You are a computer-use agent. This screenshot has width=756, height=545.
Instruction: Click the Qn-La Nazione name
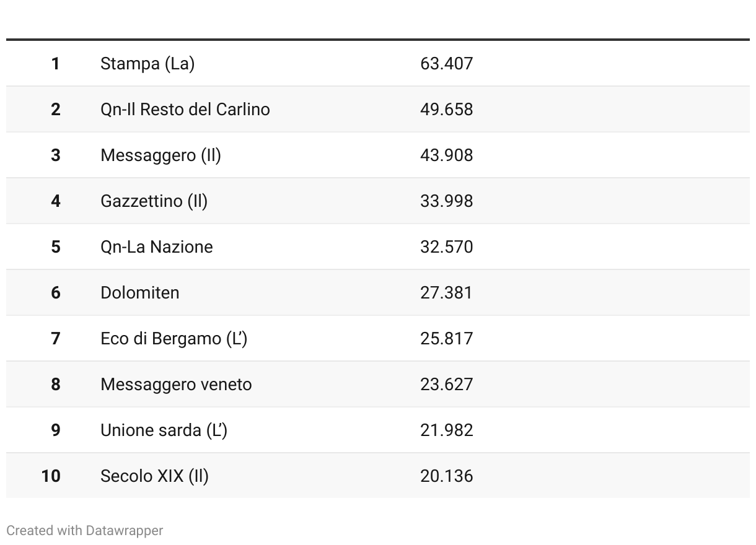tap(157, 246)
